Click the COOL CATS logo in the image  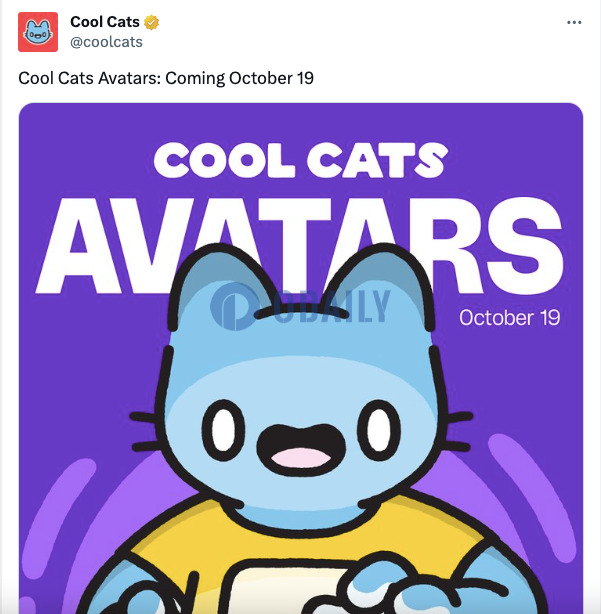(x=301, y=160)
